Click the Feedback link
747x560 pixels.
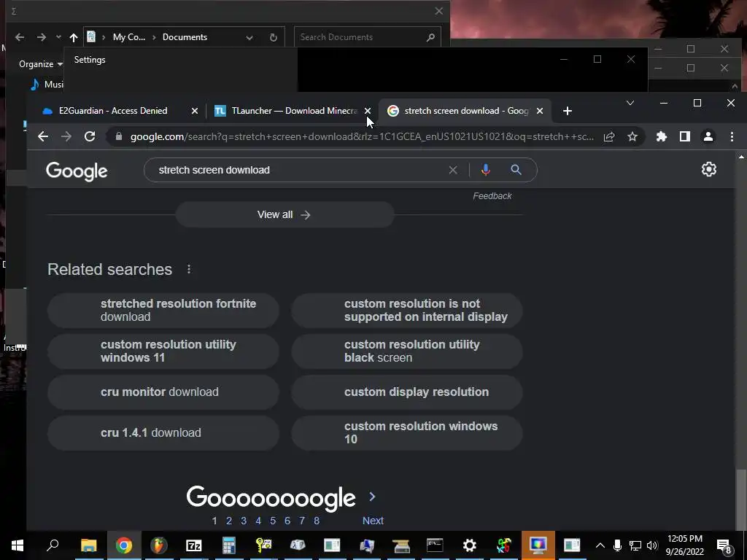coord(492,196)
